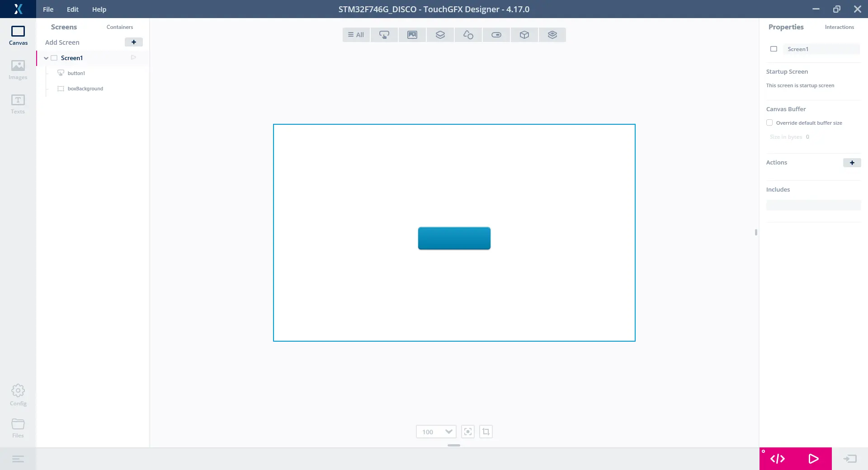
Task: Open the Images view in left sidebar
Action: pyautogui.click(x=18, y=70)
